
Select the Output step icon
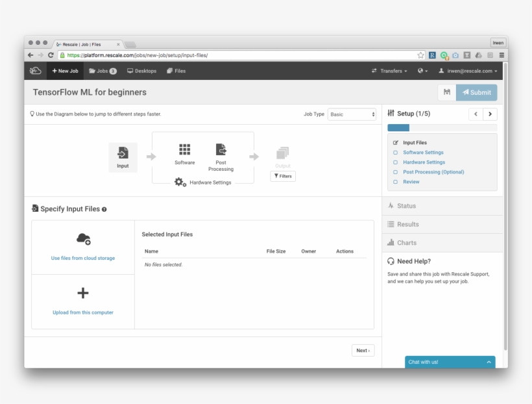[x=283, y=153]
